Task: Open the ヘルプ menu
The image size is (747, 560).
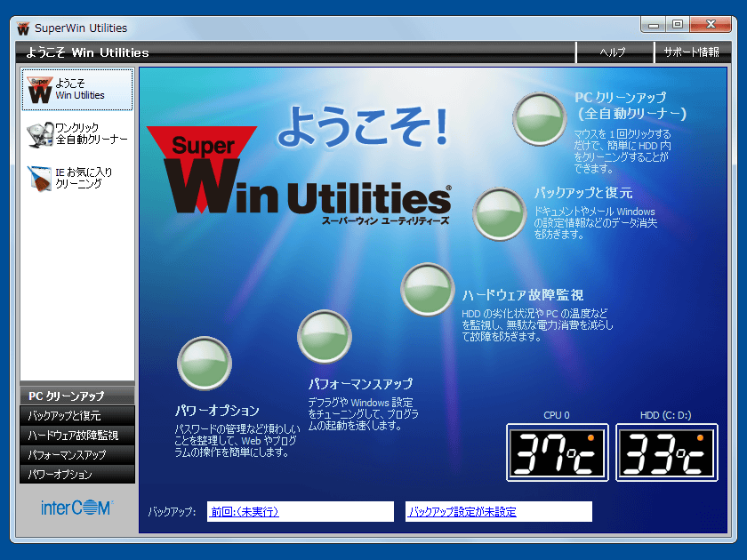Action: point(612,52)
